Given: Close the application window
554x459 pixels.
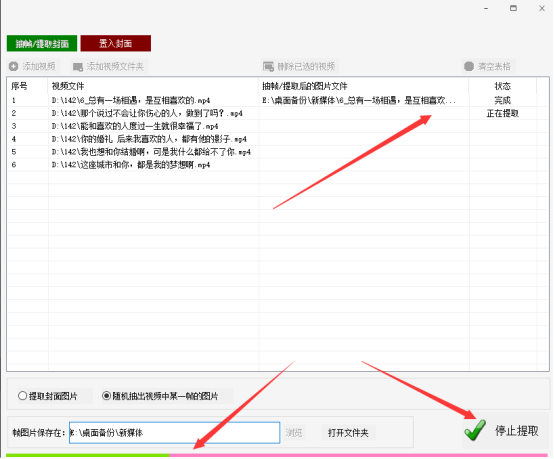Looking at the screenshot, I should (542, 8).
